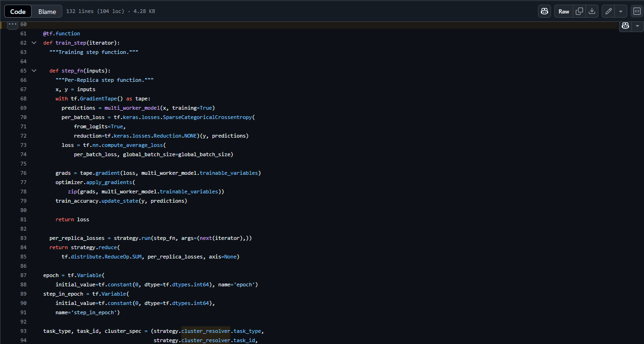Select line number 73
The height and width of the screenshot is (344, 644).
point(23,145)
